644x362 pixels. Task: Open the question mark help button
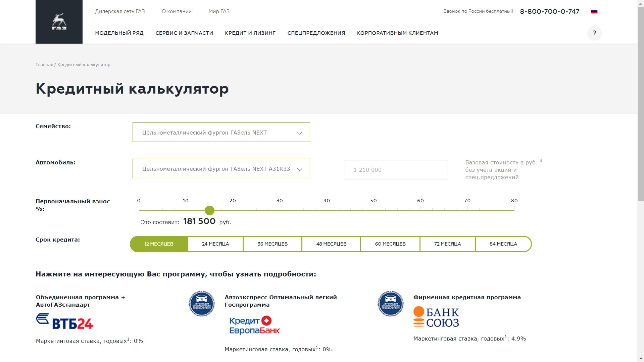pyautogui.click(x=594, y=33)
